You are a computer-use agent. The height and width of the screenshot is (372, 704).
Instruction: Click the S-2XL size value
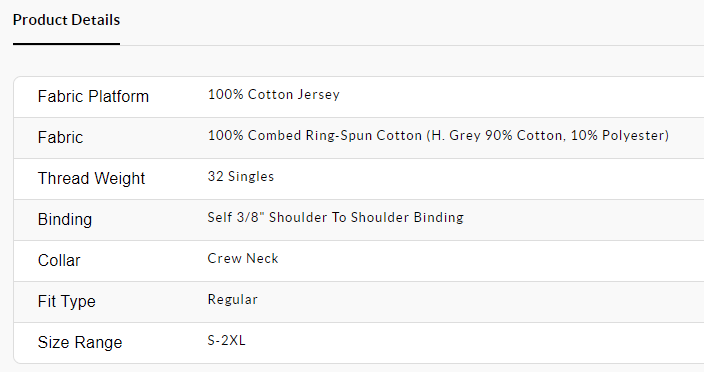pyautogui.click(x=226, y=341)
